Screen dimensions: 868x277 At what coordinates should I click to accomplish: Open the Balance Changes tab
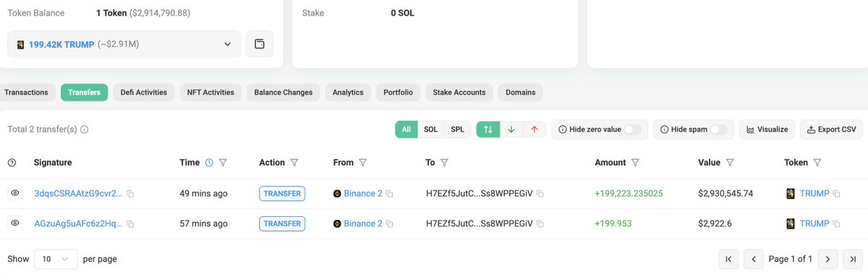tap(284, 93)
